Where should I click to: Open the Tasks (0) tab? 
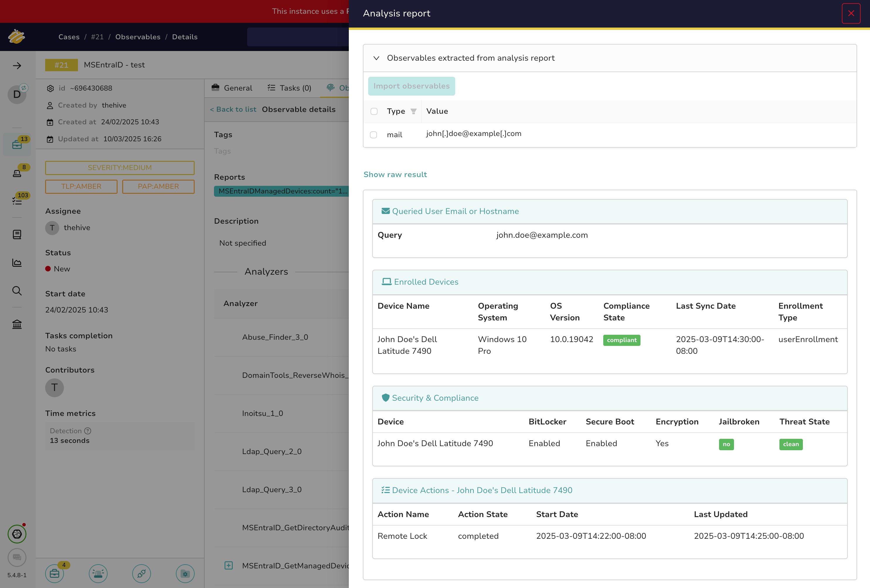coord(289,88)
